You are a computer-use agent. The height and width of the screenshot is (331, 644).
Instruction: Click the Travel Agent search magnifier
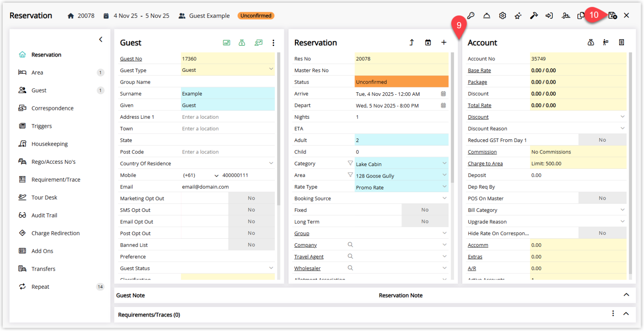[350, 256]
